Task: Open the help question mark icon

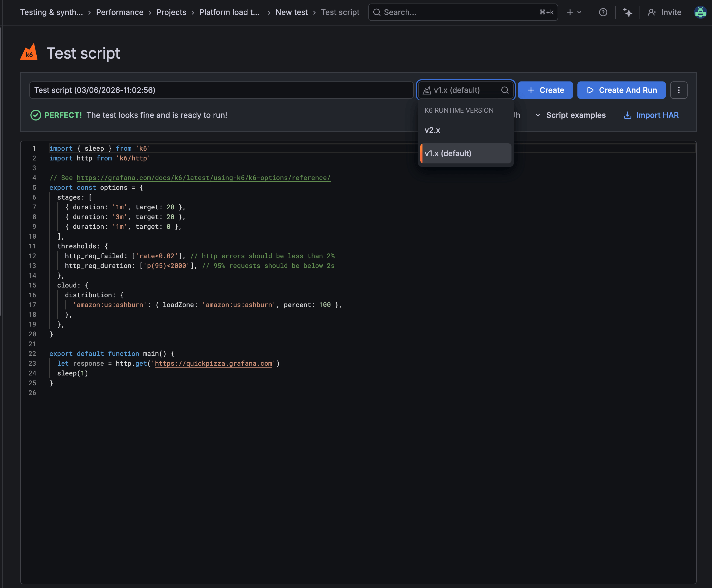Action: [603, 12]
